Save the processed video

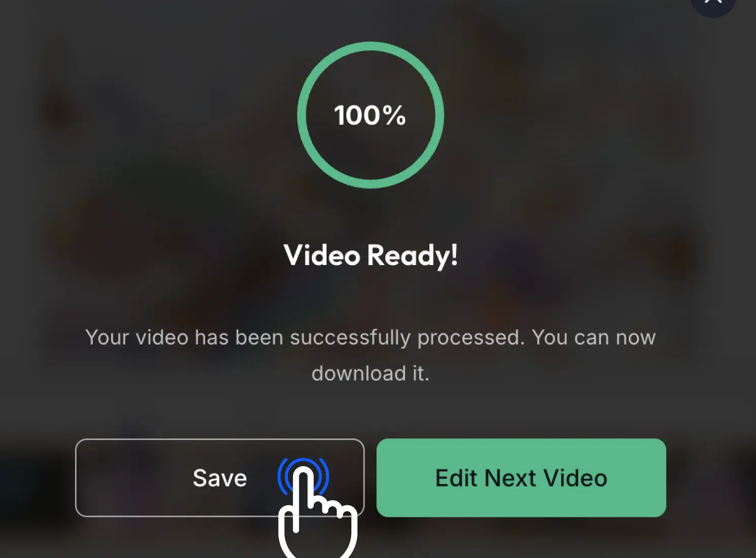tap(220, 477)
